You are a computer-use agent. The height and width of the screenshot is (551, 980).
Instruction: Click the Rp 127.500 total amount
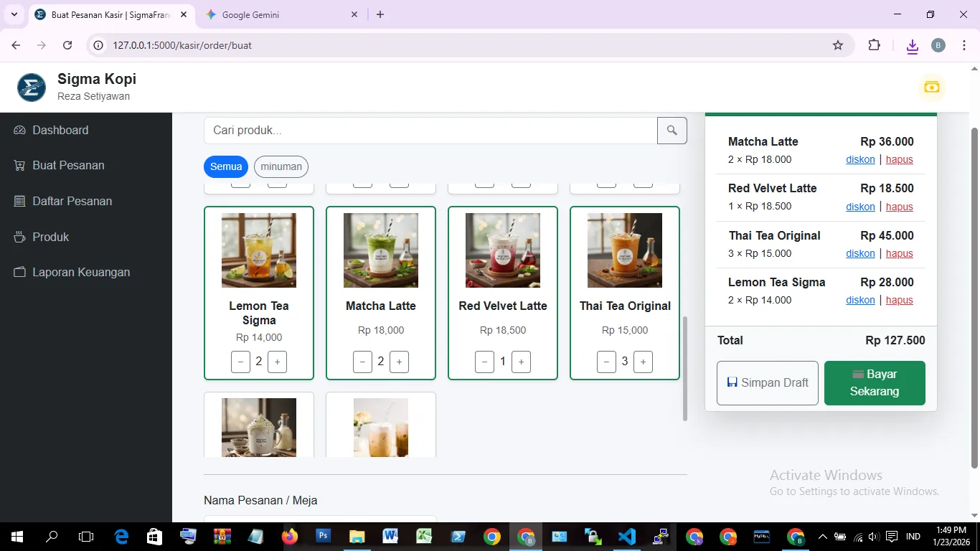click(x=895, y=340)
